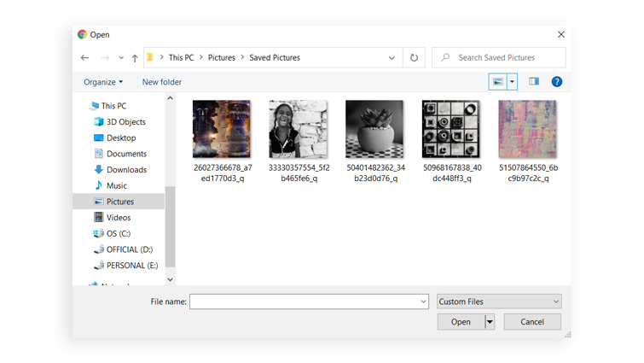Click the sidebar scrollbar thumb
This screenshot has width=644, height=363.
pos(170,226)
